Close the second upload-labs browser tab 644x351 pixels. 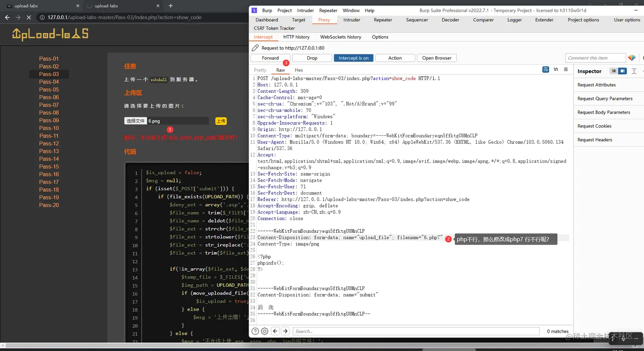tap(158, 6)
